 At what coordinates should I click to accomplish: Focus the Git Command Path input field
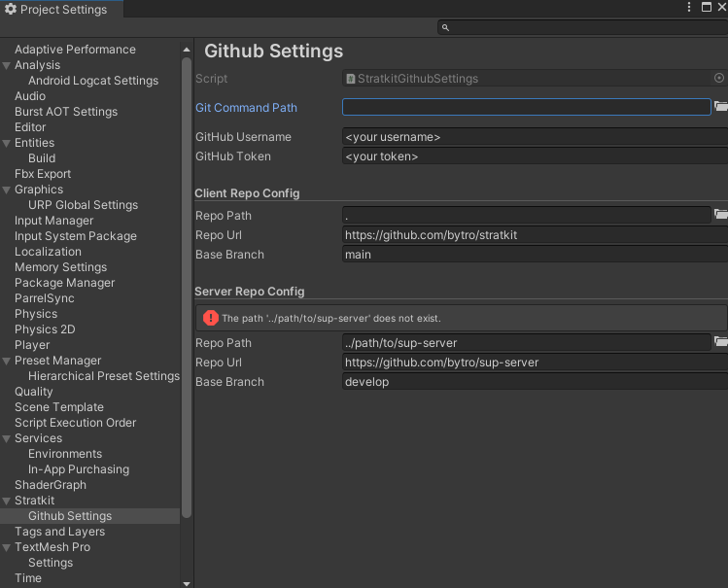coord(526,107)
